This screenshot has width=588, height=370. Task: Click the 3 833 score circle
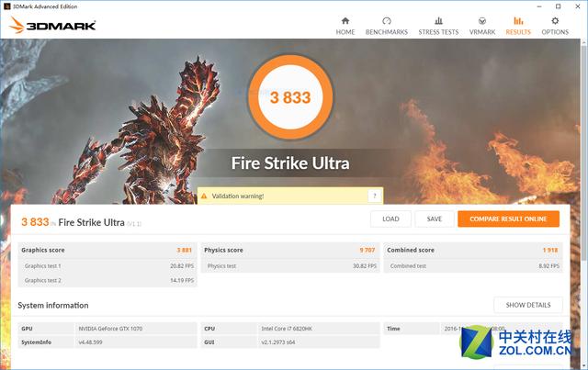(x=290, y=97)
